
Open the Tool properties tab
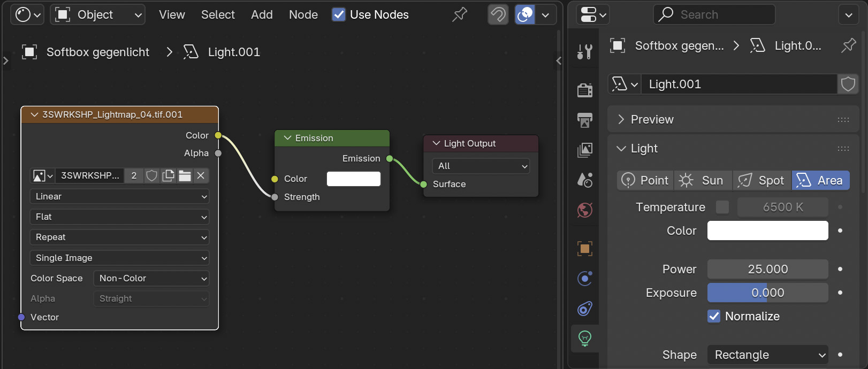[x=585, y=52]
